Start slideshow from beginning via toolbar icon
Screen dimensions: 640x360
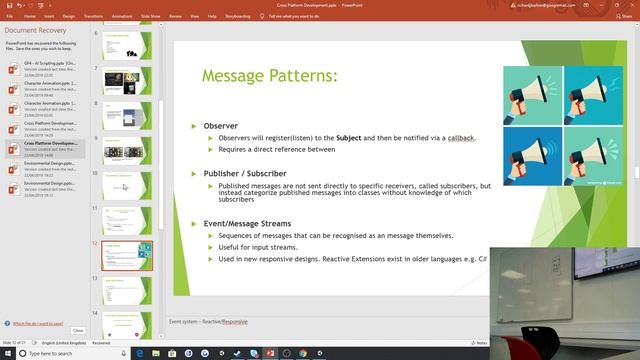[40, 5]
